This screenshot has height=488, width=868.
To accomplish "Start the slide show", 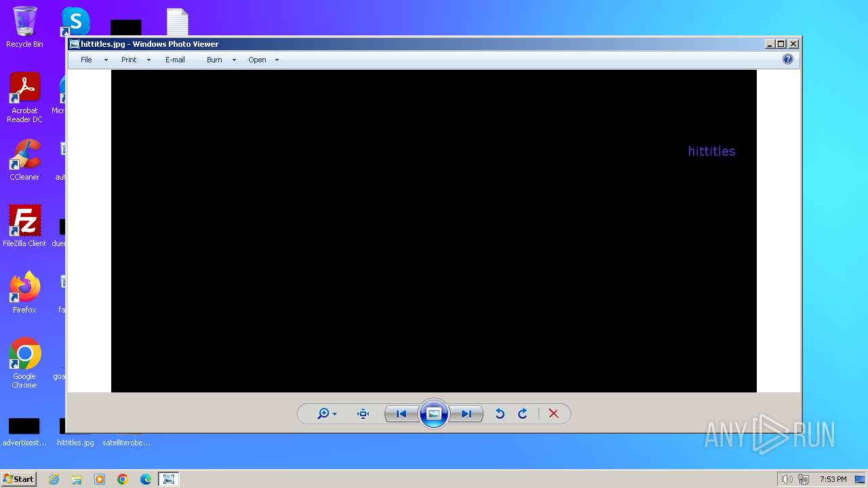I will coord(434,413).
